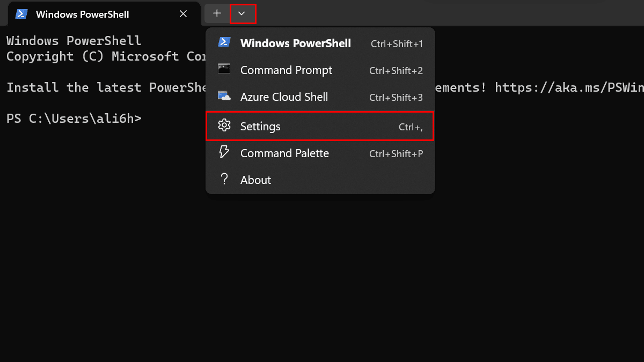
Task: Collapse the new-tab dropdown chevron
Action: coord(242,13)
